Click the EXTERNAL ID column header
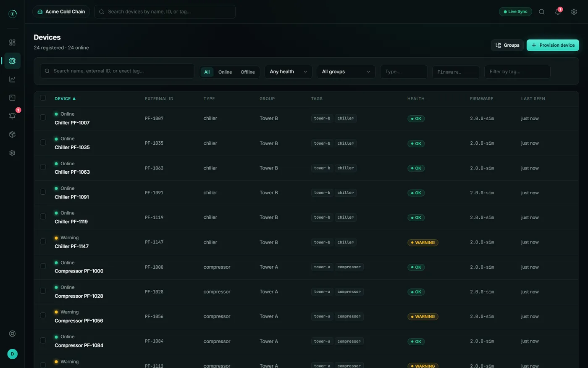 159,98
